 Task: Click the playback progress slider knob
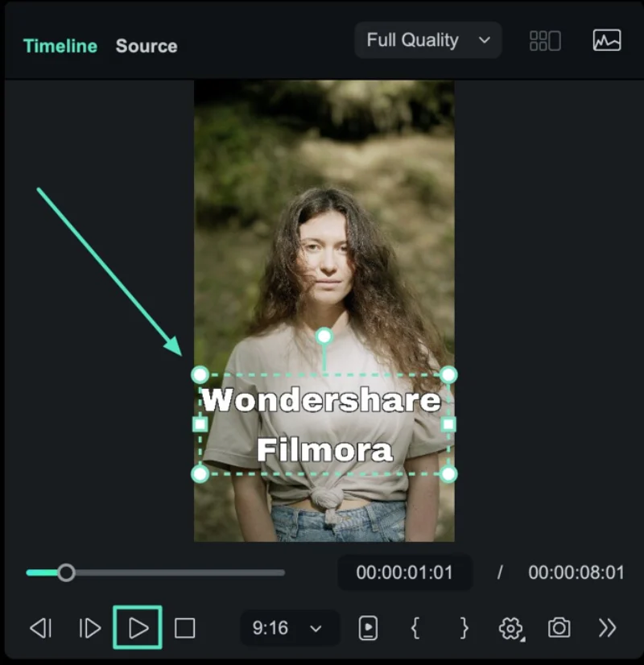[x=66, y=572]
